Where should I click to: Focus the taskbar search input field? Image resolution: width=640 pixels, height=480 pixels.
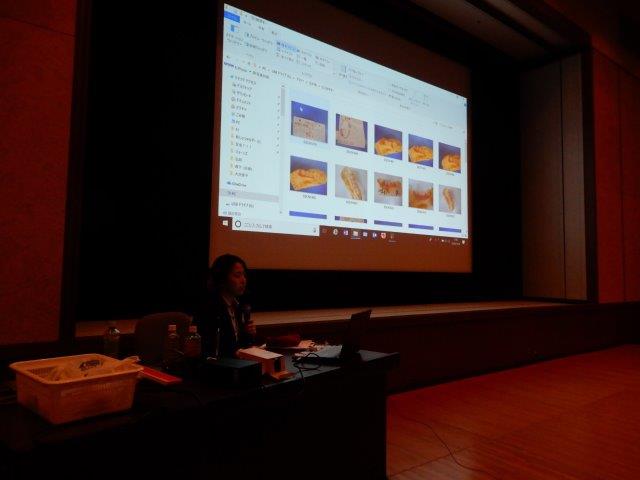(276, 227)
